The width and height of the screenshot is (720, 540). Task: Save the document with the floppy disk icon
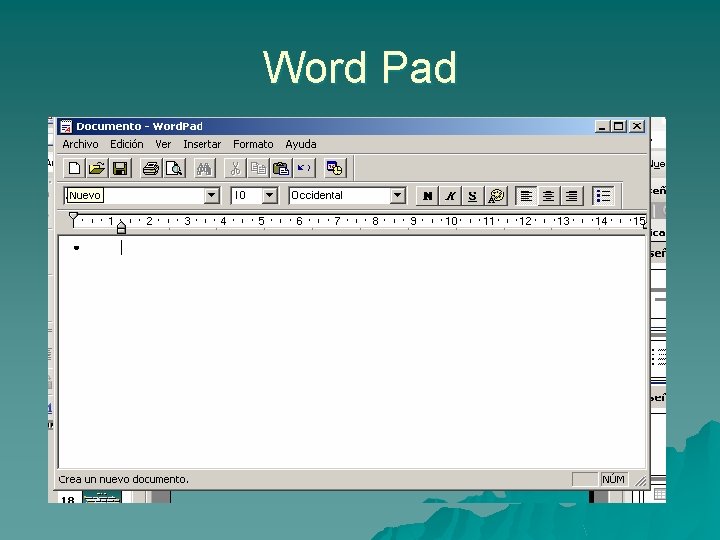point(120,168)
